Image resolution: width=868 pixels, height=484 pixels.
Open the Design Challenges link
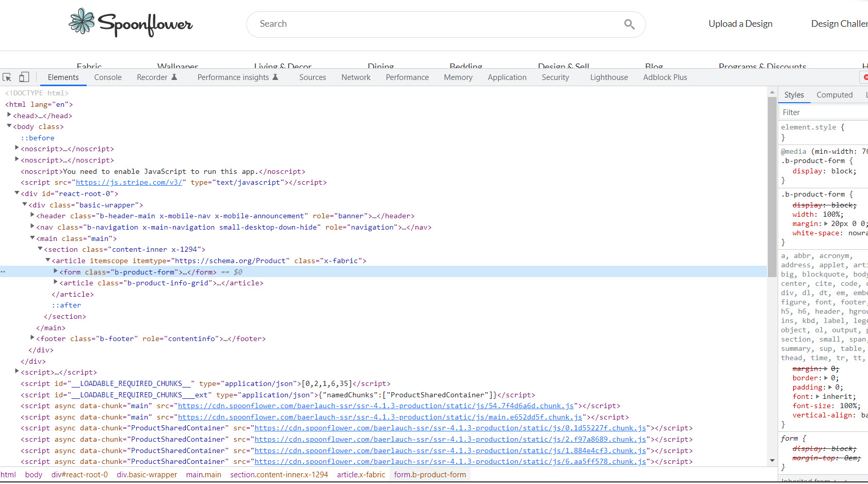coord(840,24)
